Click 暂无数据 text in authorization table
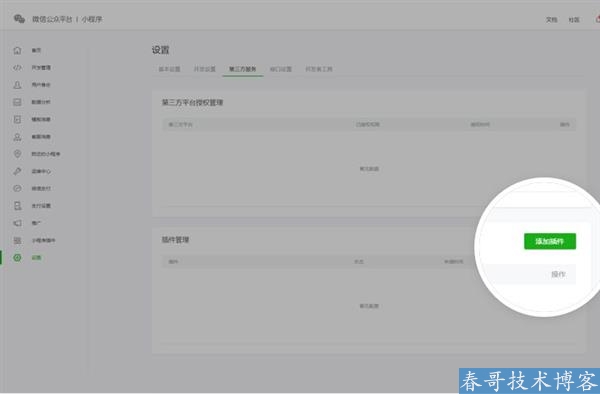This screenshot has width=600, height=394. [369, 169]
